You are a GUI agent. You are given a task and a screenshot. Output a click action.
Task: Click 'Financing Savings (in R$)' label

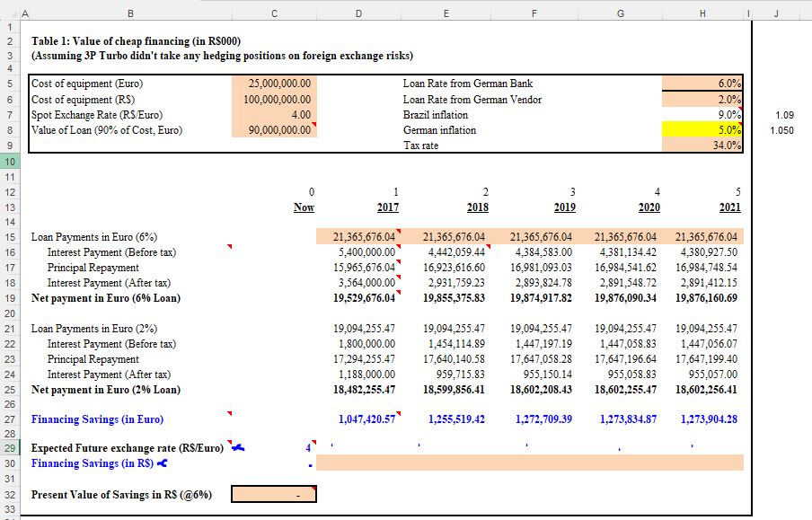(x=93, y=463)
